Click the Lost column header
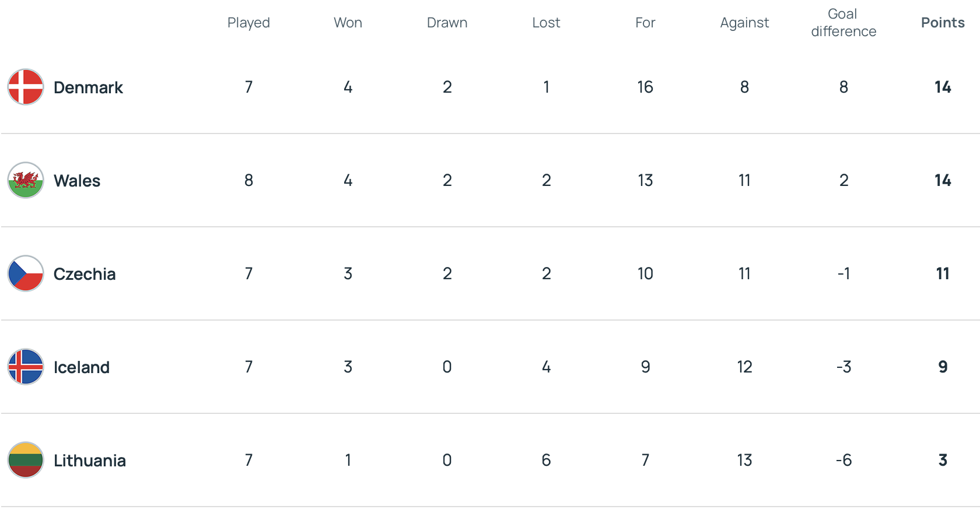The height and width of the screenshot is (520, 980). (546, 23)
